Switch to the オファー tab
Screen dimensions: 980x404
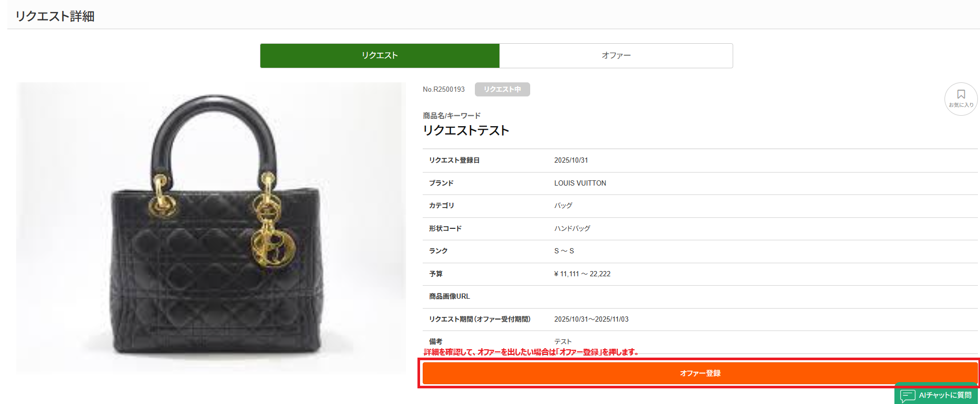(x=616, y=56)
